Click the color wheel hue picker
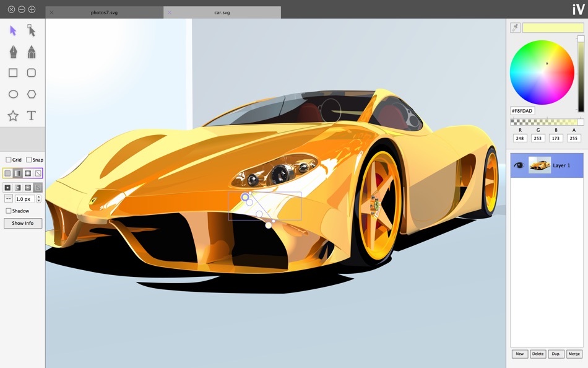The height and width of the screenshot is (368, 588). 542,72
